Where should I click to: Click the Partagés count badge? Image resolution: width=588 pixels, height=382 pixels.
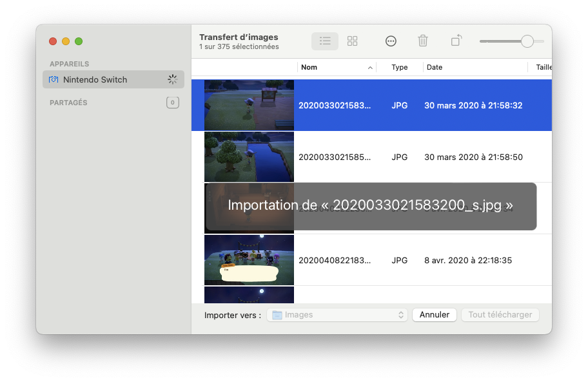[173, 103]
